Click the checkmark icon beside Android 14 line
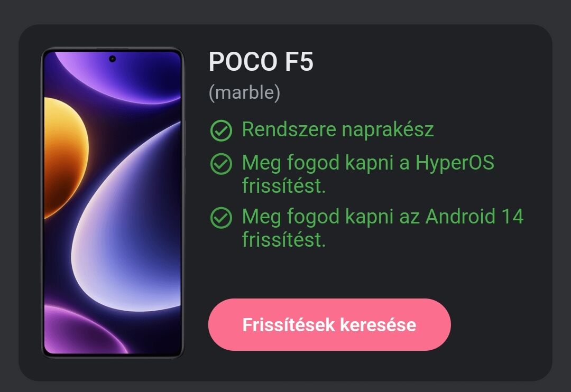Screen dimensions: 571x392 221,218
